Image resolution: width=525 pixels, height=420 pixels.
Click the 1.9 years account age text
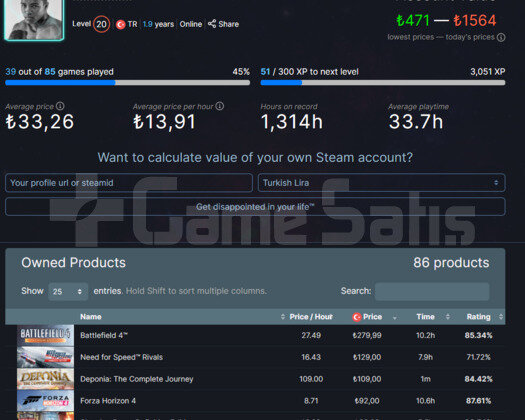point(158,24)
